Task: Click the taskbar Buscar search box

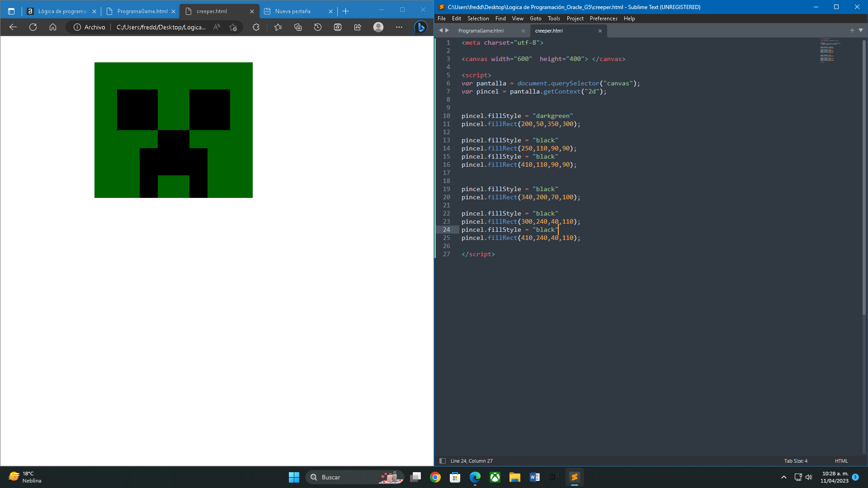Action: (355, 477)
